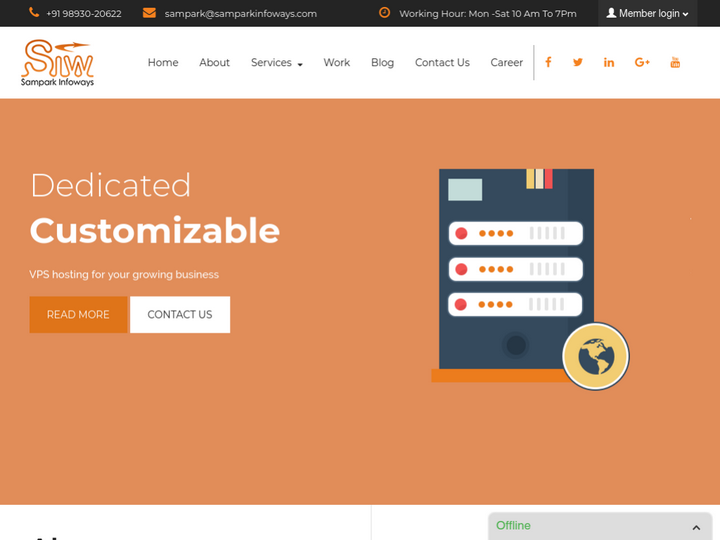The image size is (720, 540).
Task: Open the About menu item
Action: click(214, 62)
